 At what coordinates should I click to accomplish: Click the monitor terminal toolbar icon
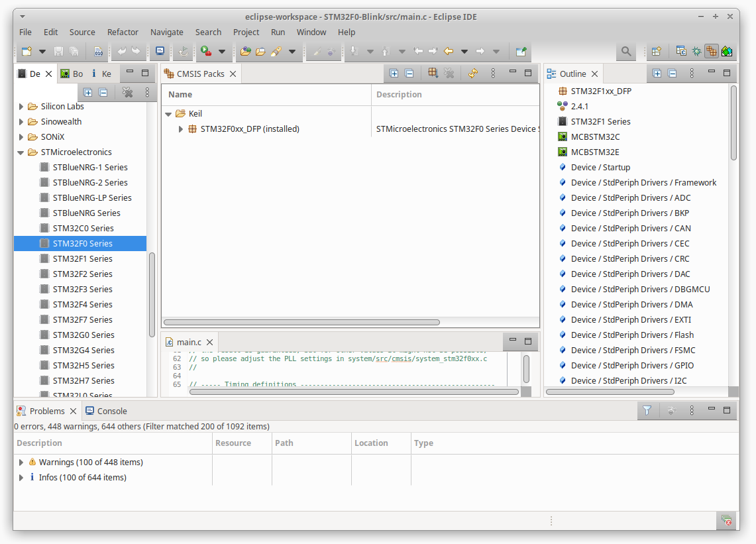[x=160, y=50]
